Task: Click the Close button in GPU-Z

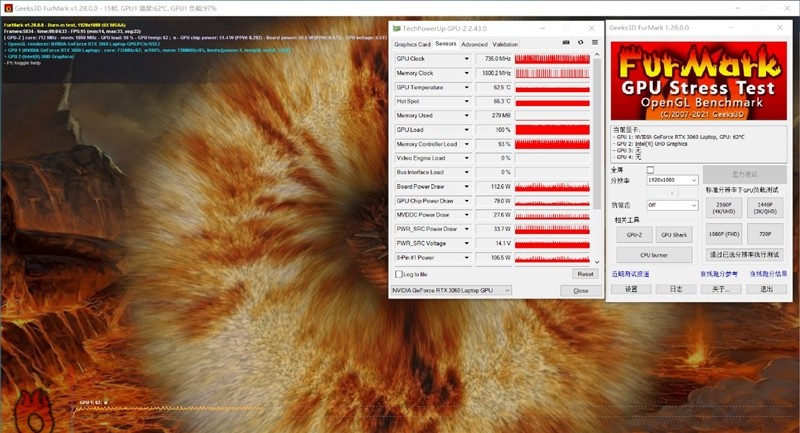Action: point(581,291)
